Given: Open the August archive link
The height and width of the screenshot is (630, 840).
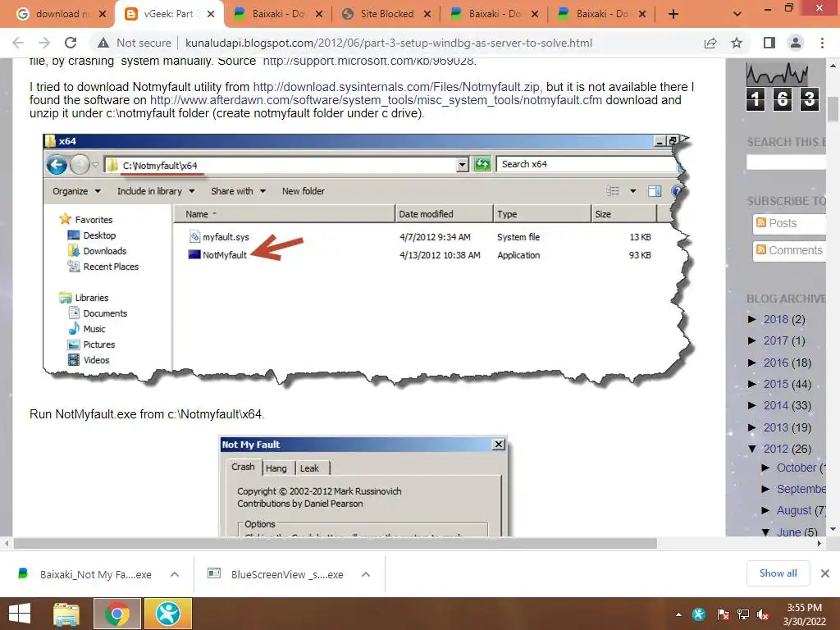Looking at the screenshot, I should (794, 510).
